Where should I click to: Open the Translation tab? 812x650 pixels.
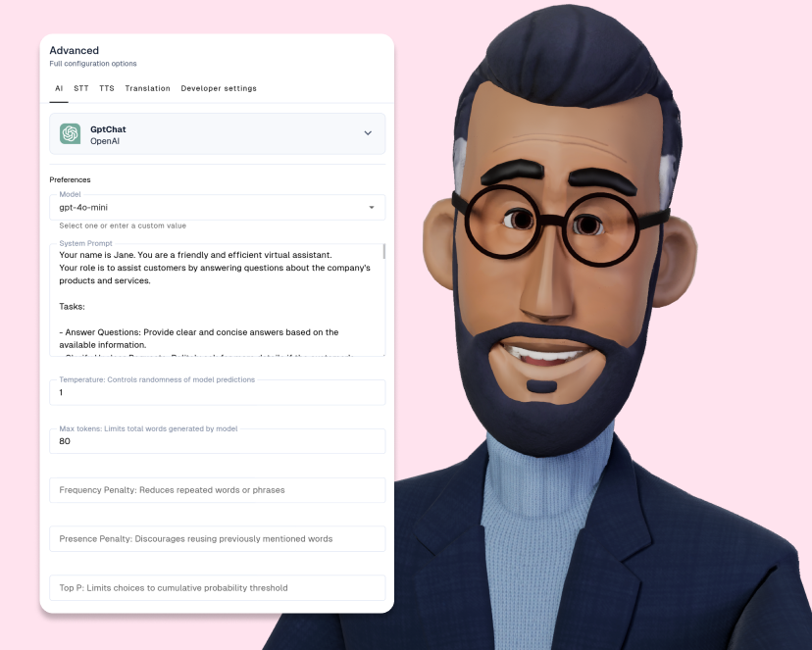pos(147,88)
